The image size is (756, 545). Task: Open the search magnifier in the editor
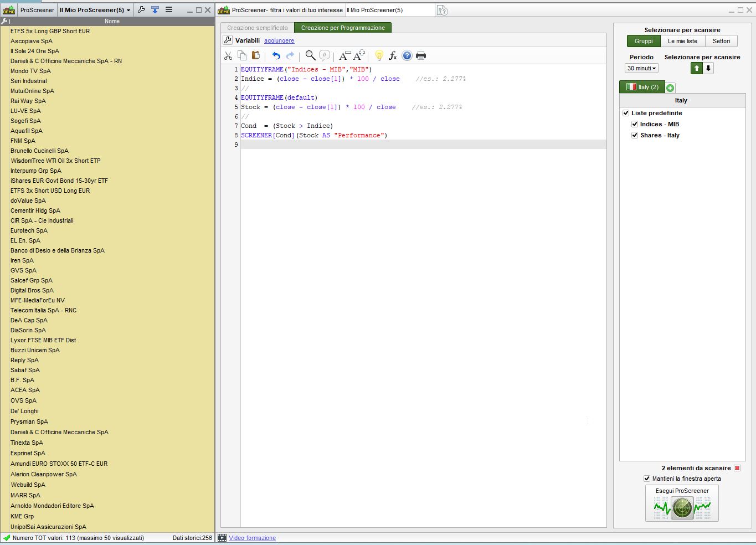pyautogui.click(x=310, y=55)
